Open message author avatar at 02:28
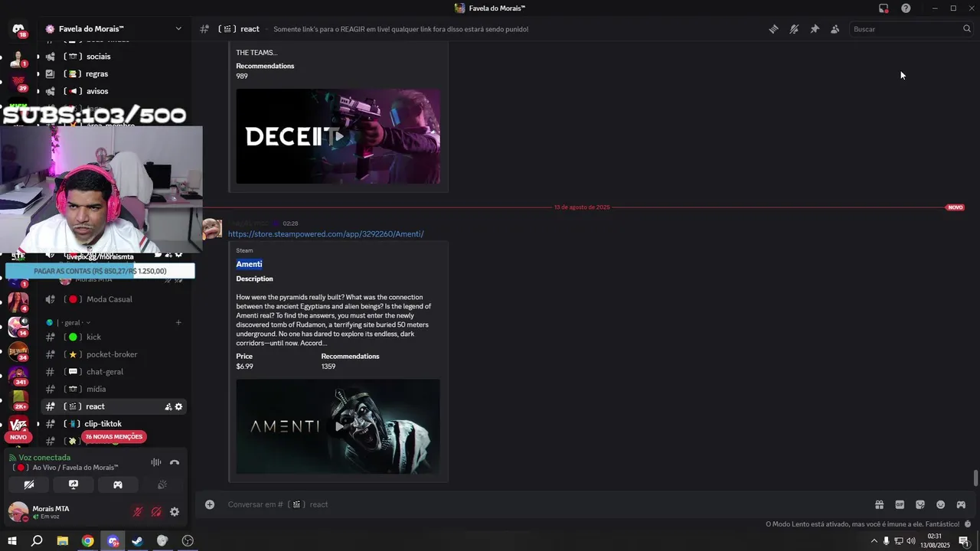 [212, 229]
